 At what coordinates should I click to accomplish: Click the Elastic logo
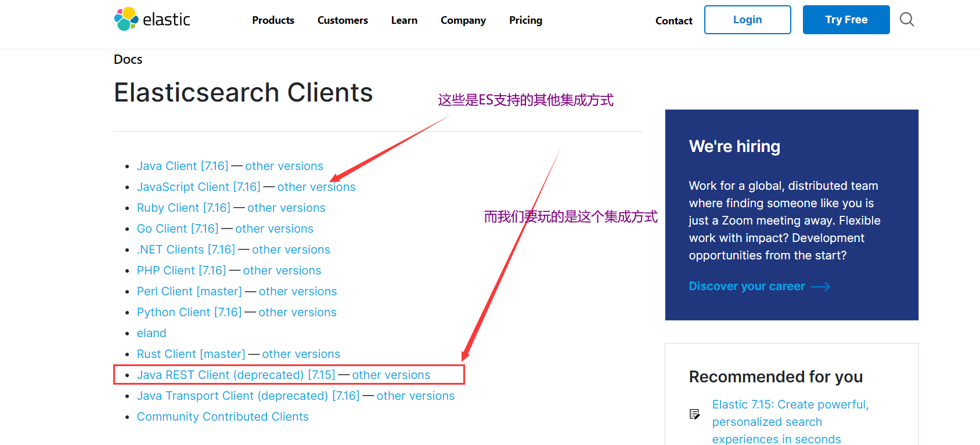click(x=152, y=19)
